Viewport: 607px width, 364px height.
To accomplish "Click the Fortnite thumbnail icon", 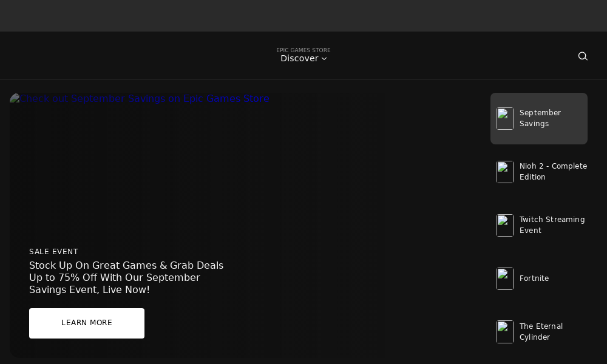I will pyautogui.click(x=505, y=278).
